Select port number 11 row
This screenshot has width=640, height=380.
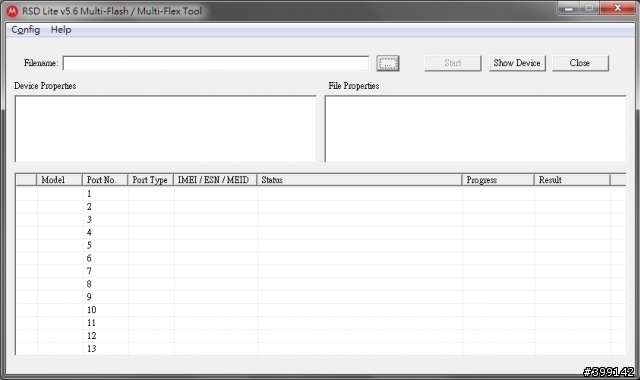pyautogui.click(x=320, y=323)
